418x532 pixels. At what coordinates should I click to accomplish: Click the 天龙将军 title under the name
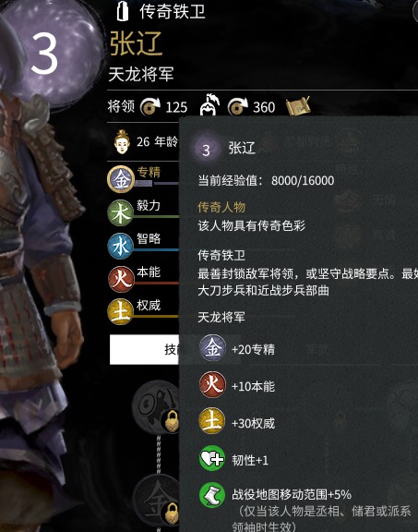pyautogui.click(x=141, y=74)
